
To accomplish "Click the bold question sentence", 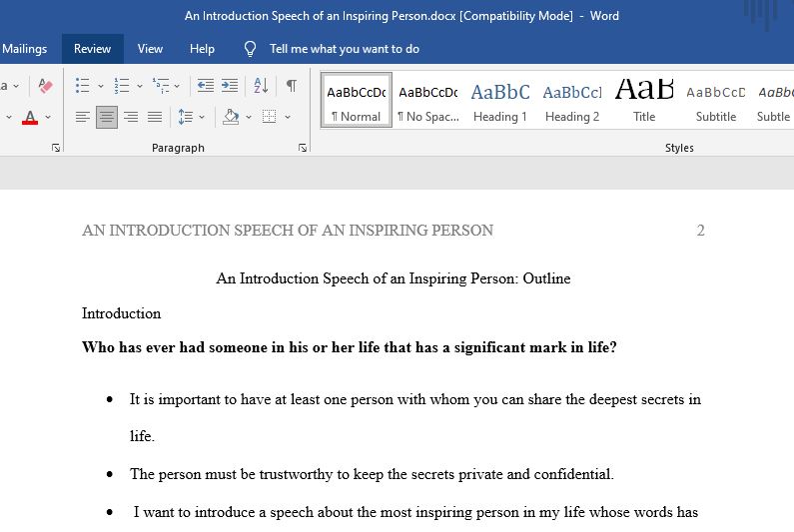I will [x=350, y=347].
